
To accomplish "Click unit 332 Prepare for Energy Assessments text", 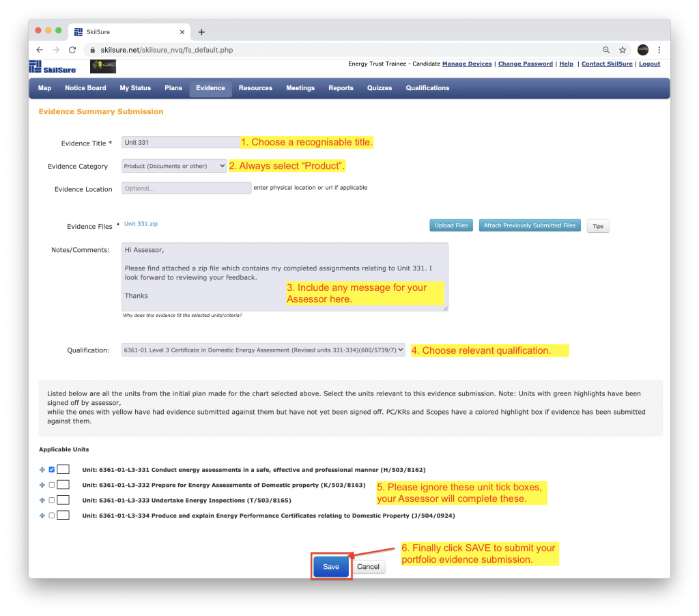I will point(224,485).
